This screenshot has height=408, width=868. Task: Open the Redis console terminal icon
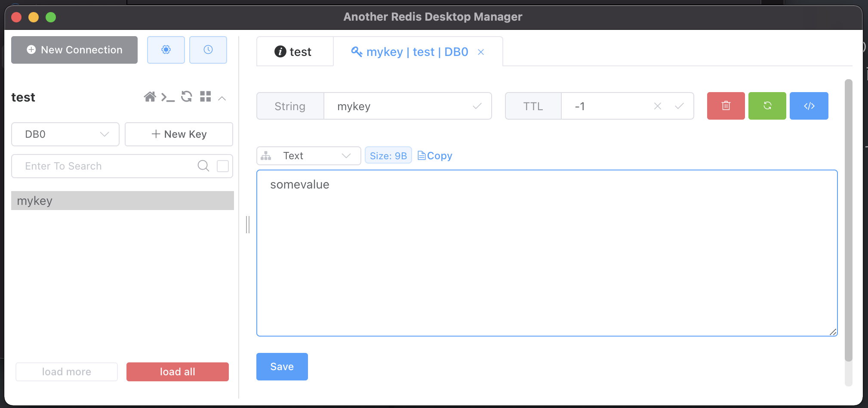click(168, 97)
